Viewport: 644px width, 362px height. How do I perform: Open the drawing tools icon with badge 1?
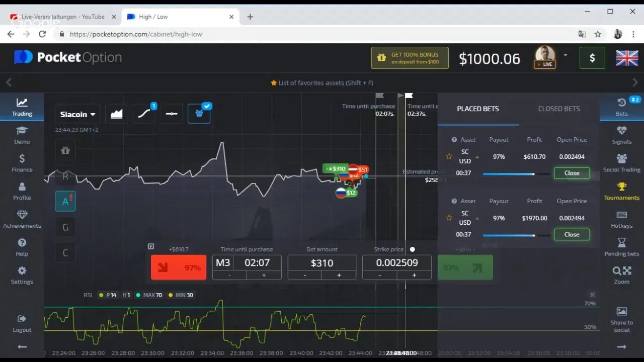click(x=144, y=114)
